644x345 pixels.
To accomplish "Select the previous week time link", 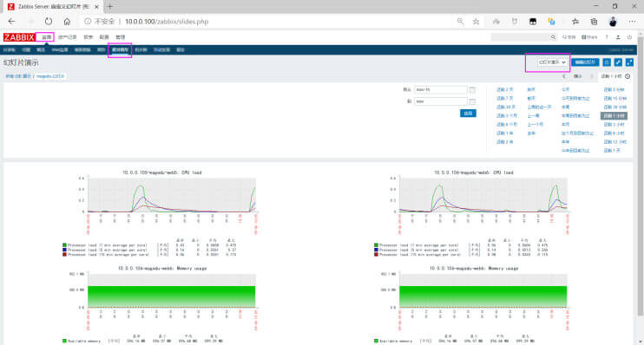I will pos(533,115).
